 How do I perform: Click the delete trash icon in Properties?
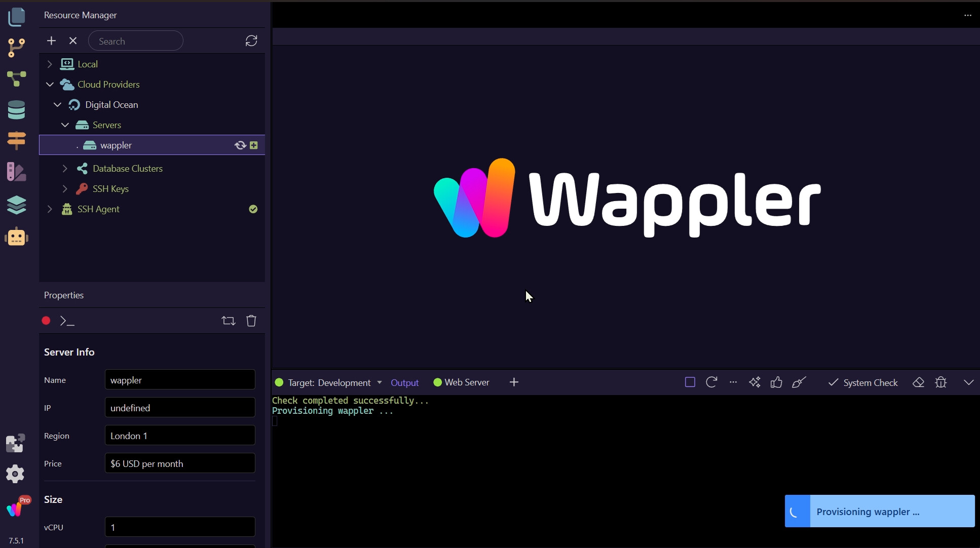coord(251,321)
